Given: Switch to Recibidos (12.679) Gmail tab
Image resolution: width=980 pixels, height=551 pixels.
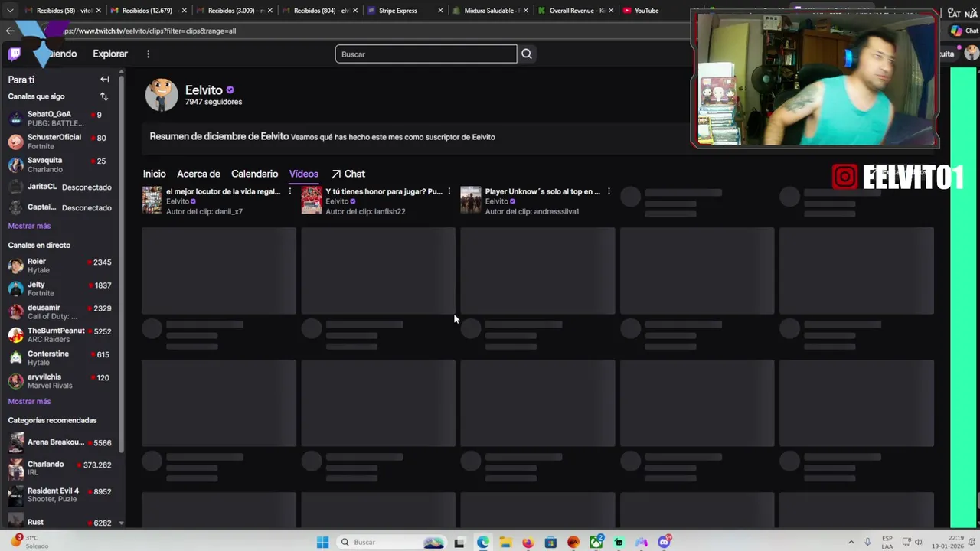Looking at the screenshot, I should pos(149,11).
